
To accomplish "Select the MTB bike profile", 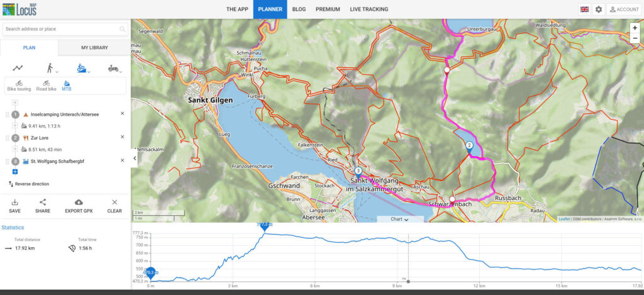I will [x=66, y=86].
